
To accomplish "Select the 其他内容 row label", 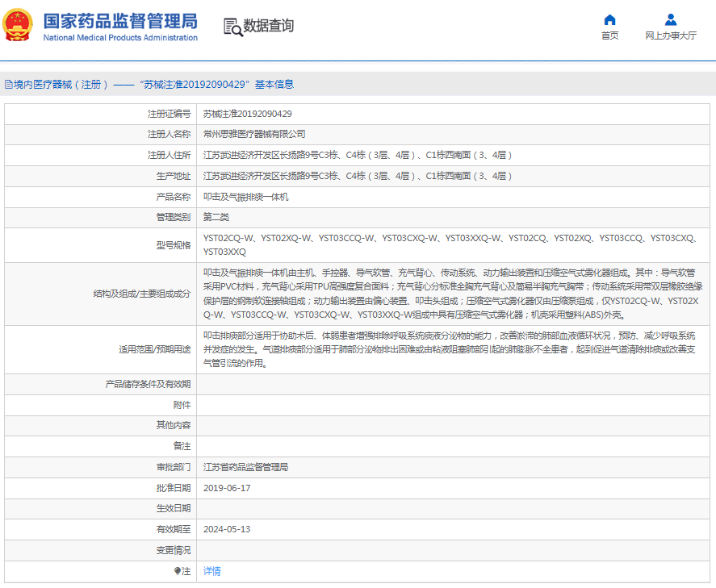I will tap(174, 425).
